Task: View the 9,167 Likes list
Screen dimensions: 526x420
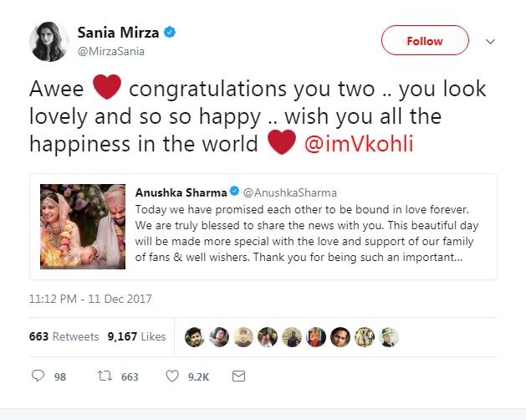Action: (136, 337)
